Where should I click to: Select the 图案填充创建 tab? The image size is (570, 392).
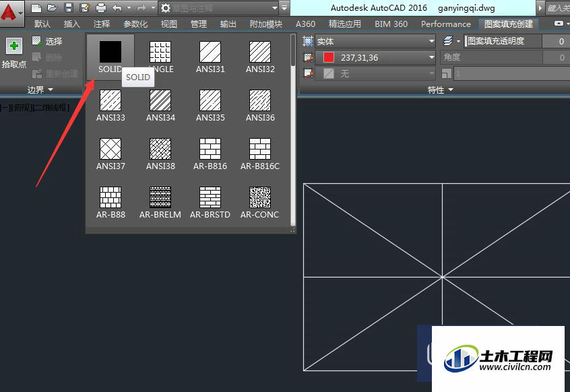[509, 24]
